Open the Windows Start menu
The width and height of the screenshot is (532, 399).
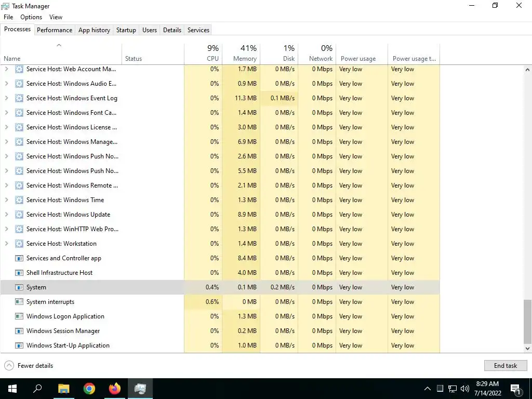point(12,389)
